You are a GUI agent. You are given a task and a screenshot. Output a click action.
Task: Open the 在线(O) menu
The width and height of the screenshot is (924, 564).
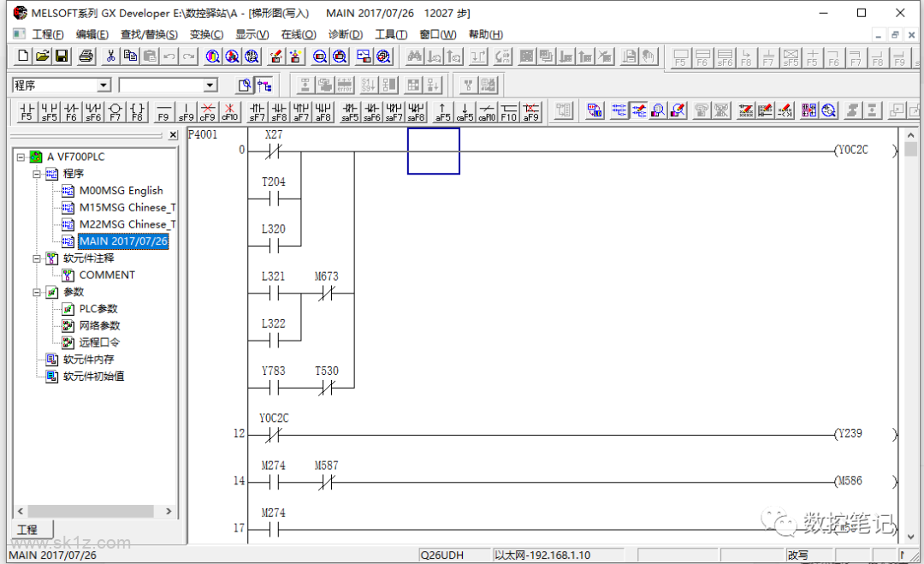[299, 34]
